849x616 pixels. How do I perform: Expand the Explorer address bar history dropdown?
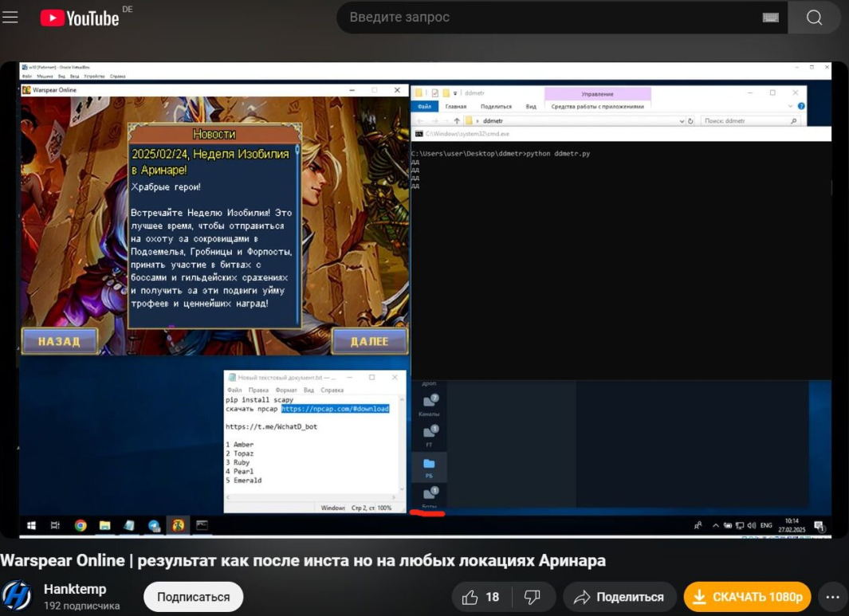click(x=682, y=121)
